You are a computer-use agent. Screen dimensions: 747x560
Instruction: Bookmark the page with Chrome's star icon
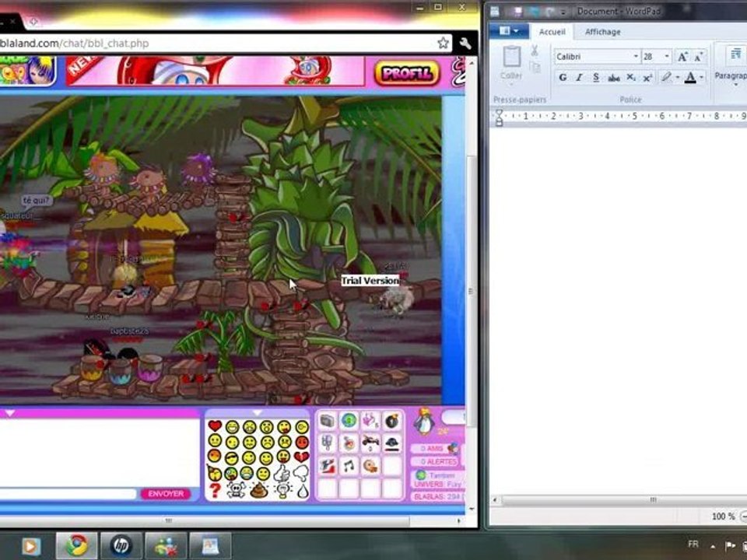coord(443,43)
